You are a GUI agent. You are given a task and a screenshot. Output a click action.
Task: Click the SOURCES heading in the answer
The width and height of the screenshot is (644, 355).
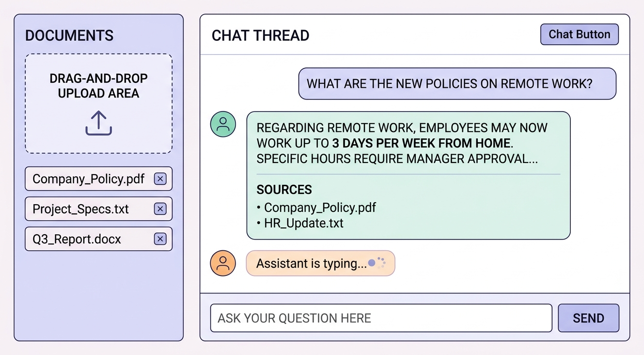[284, 190]
